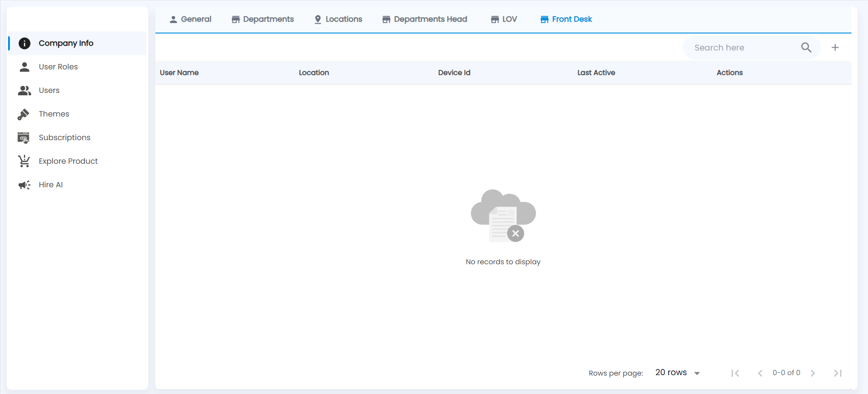This screenshot has width=868, height=394.
Task: Add new front desk record with plus icon
Action: 835,48
